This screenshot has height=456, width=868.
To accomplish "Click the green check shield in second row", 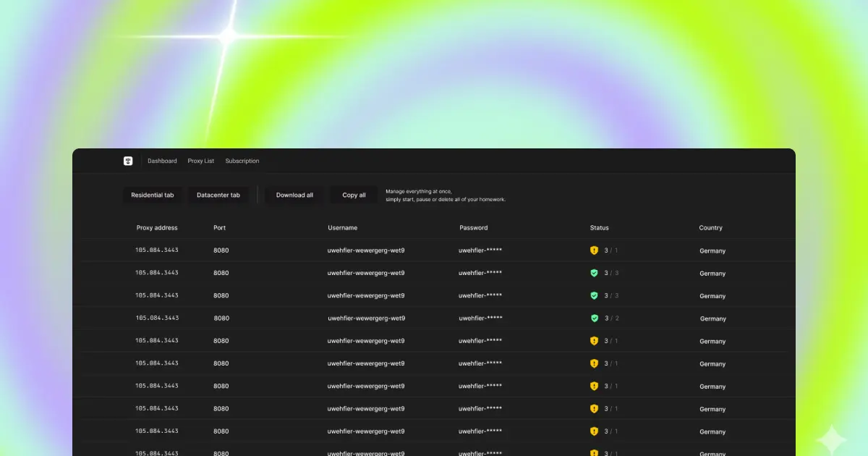I will click(x=594, y=273).
